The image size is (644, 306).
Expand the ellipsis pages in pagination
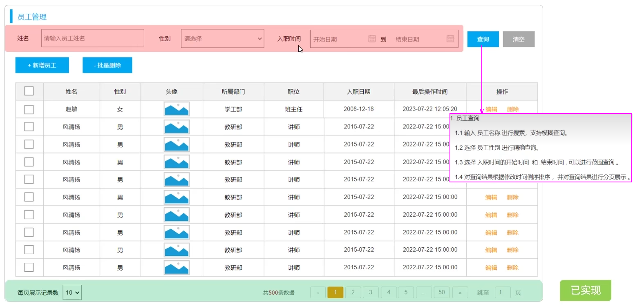[x=424, y=293]
